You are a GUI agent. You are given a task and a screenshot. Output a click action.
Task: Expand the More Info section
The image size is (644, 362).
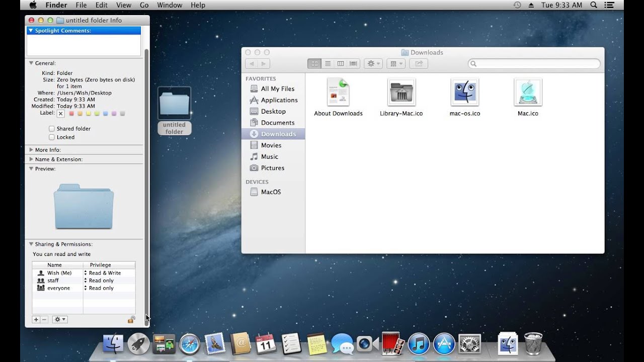[x=31, y=149]
